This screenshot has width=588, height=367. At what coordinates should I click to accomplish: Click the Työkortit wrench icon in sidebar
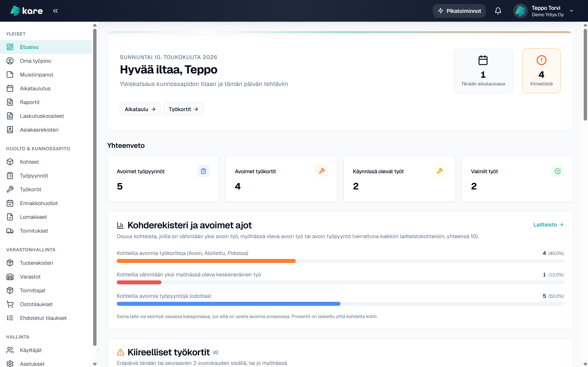point(10,189)
